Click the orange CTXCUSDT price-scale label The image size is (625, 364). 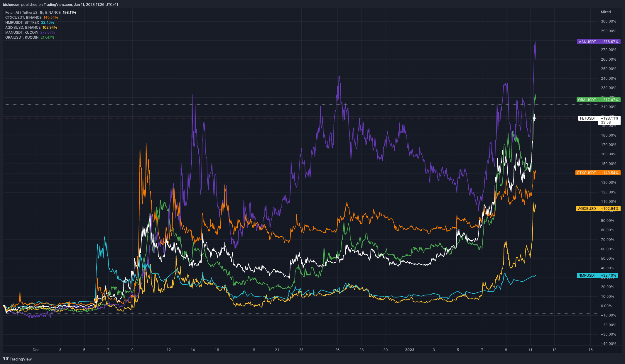click(x=597, y=173)
